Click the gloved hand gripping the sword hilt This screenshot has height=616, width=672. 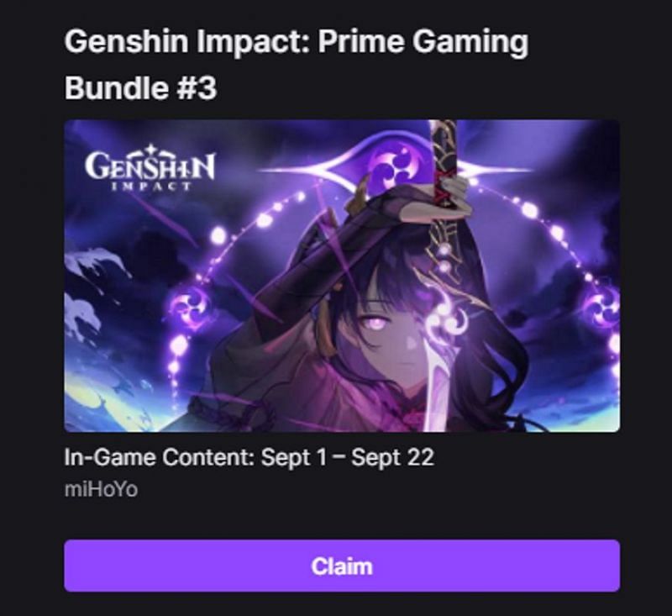click(x=454, y=188)
